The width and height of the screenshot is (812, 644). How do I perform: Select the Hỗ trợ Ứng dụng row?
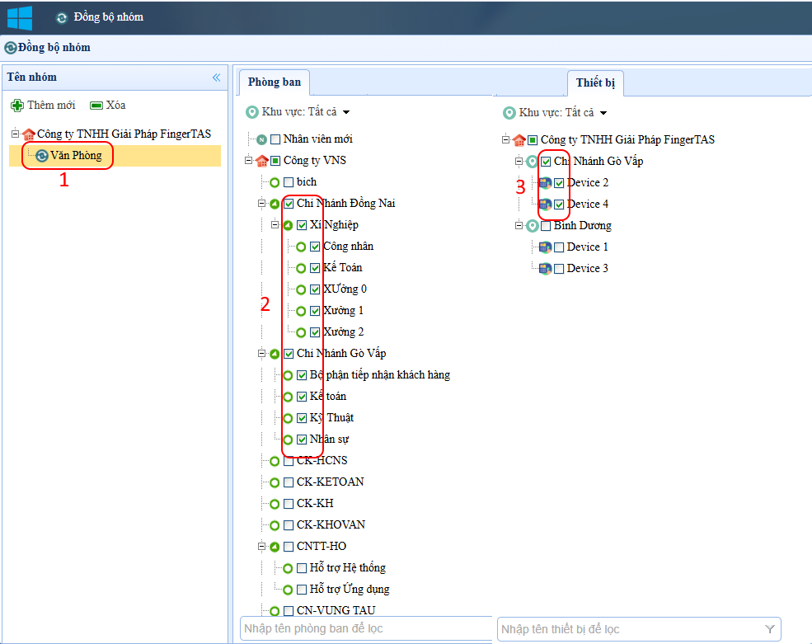pyautogui.click(x=350, y=590)
